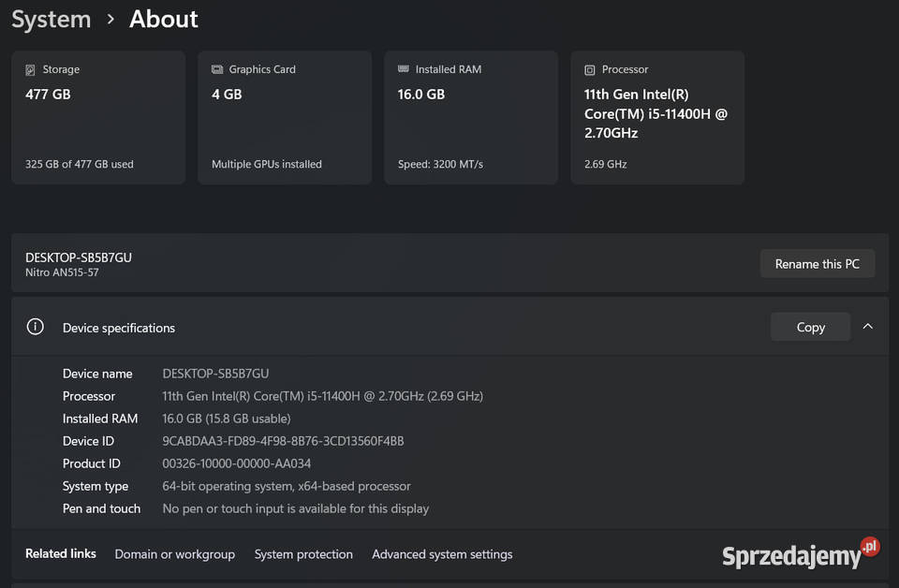Click the 11th Gen Intel Processor card
The height and width of the screenshot is (588, 899).
(656, 117)
